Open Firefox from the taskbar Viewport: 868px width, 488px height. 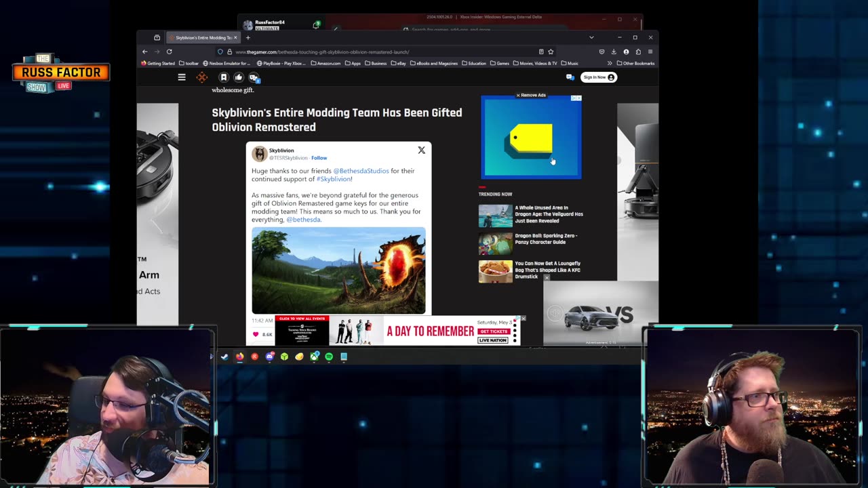239,357
